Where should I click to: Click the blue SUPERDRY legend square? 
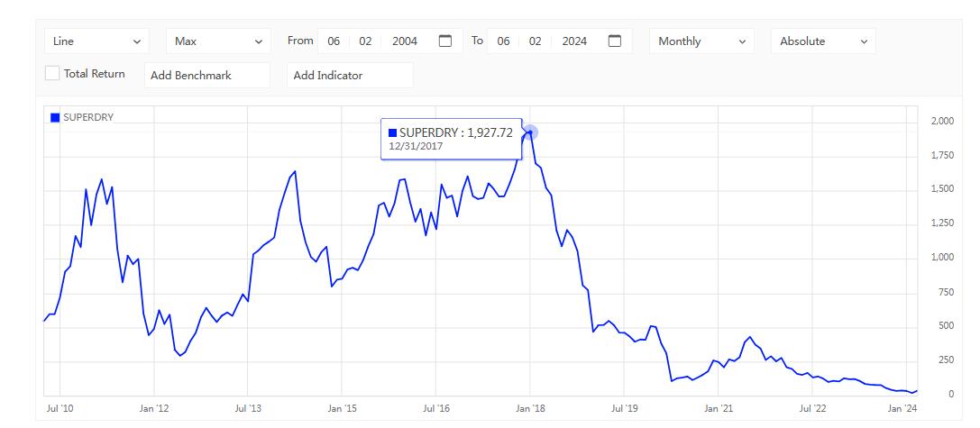point(55,117)
